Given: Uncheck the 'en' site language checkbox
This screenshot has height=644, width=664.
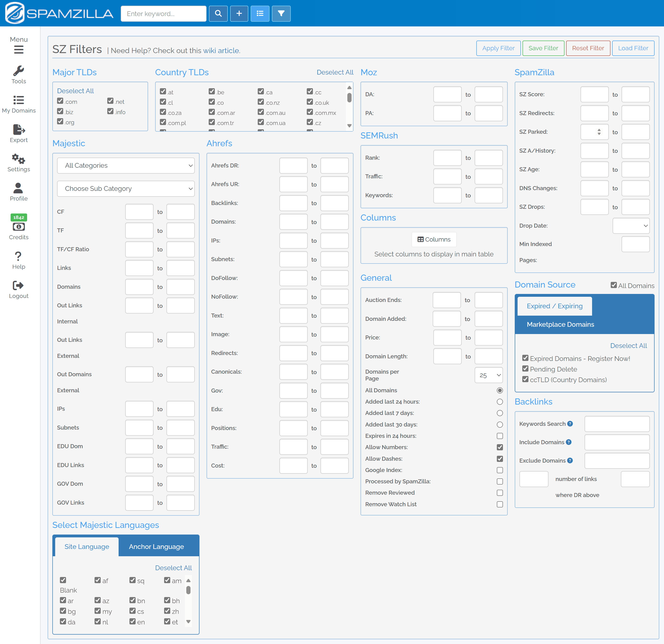Looking at the screenshot, I should [x=133, y=621].
